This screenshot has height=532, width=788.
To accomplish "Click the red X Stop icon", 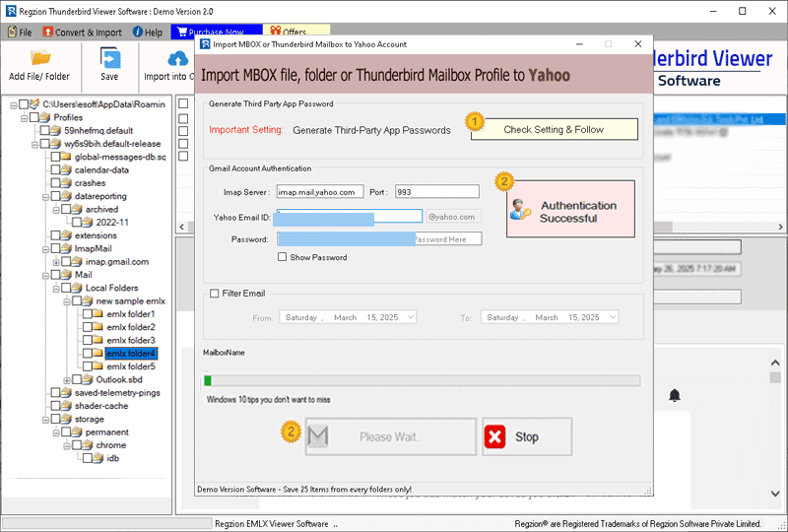I will 495,436.
